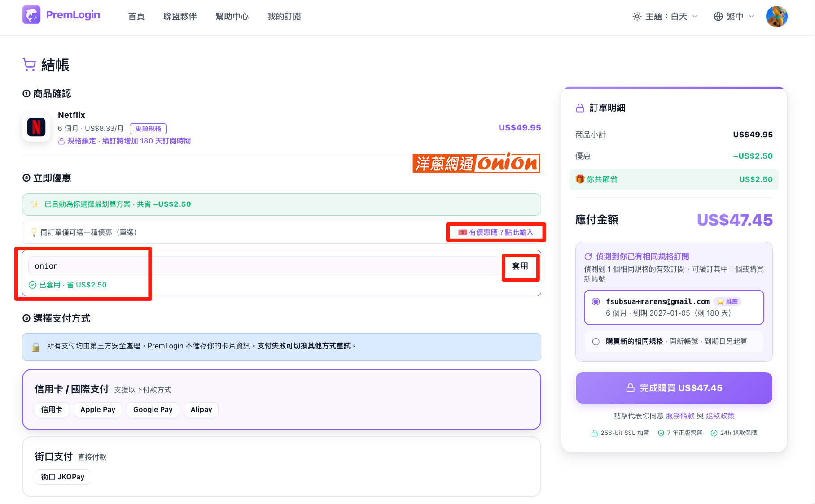Screen dimensions: 815x504
Task: Click the gift icon beside 你共節省
Action: 580,179
